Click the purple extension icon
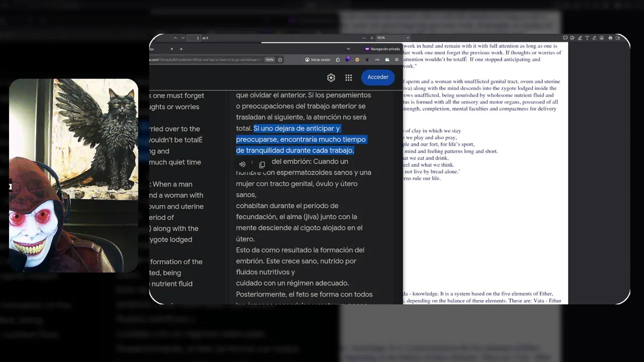Screen dimensions: 644x362 (x=348, y=59)
